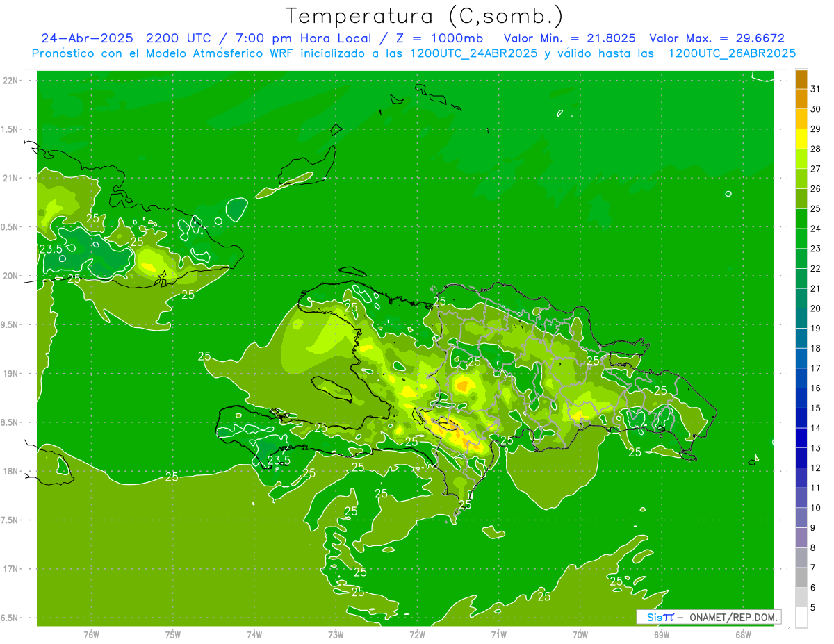This screenshot has height=644, width=834.
Task: Click legend value '29' on color scale
Action: pyautogui.click(x=816, y=129)
